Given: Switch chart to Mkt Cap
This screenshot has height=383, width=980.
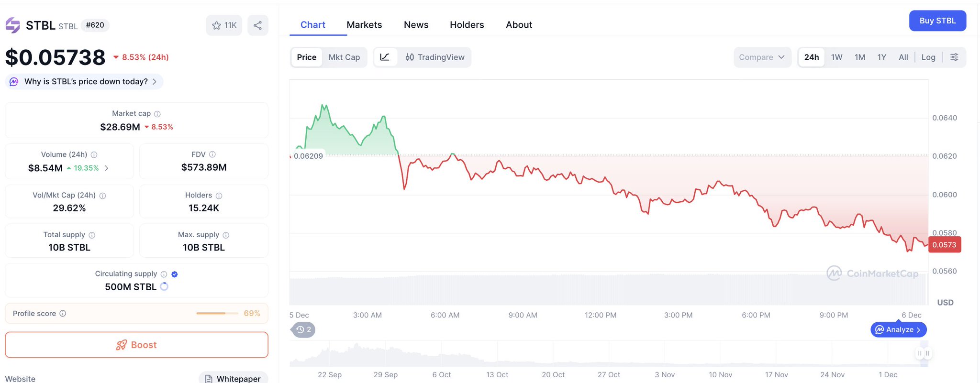Looking at the screenshot, I should (344, 57).
